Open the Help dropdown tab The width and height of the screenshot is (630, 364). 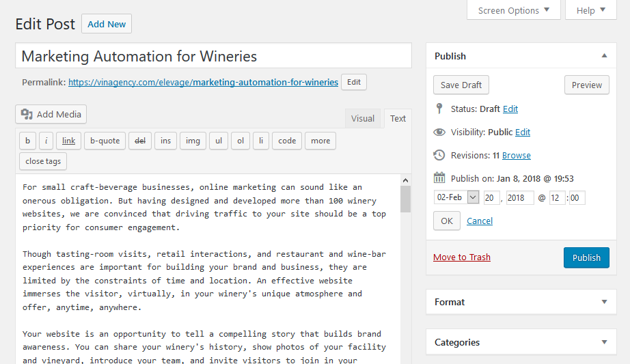click(x=590, y=10)
